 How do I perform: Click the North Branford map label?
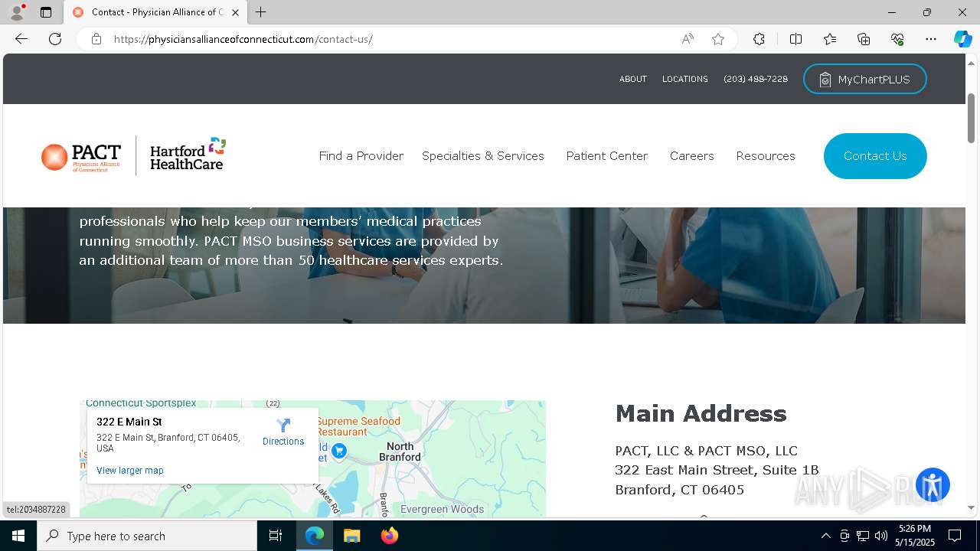(x=400, y=452)
